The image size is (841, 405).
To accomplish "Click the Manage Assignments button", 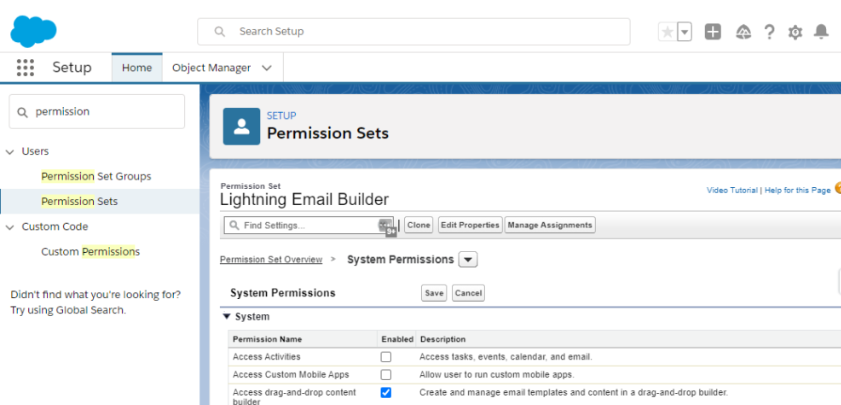I will [550, 225].
